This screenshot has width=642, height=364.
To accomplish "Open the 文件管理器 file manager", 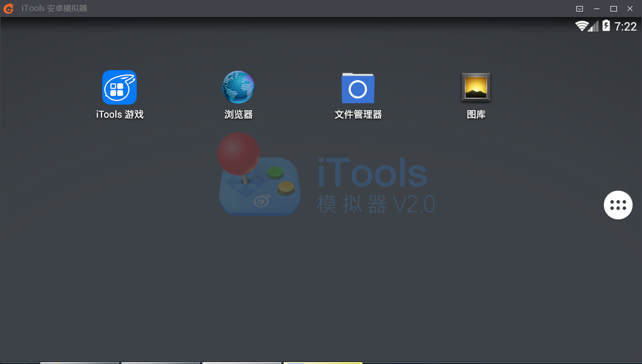I will click(358, 88).
